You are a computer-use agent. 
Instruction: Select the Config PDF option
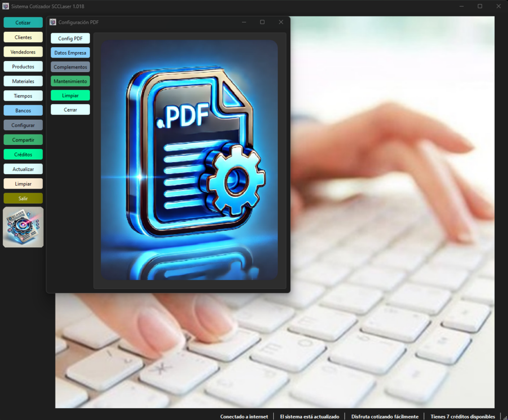[70, 38]
